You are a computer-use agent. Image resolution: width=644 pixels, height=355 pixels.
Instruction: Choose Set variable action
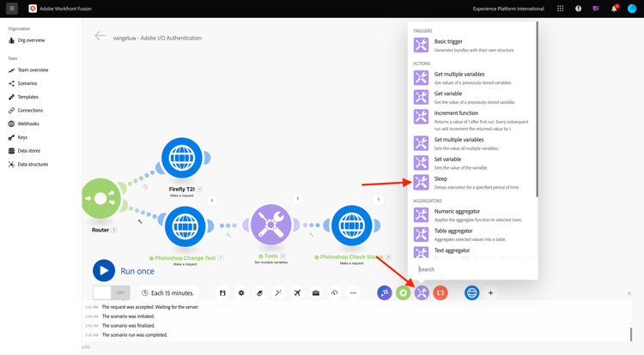[472, 163]
